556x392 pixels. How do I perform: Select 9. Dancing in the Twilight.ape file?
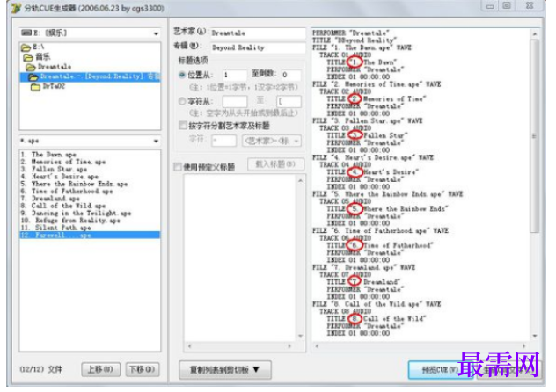[x=76, y=214]
